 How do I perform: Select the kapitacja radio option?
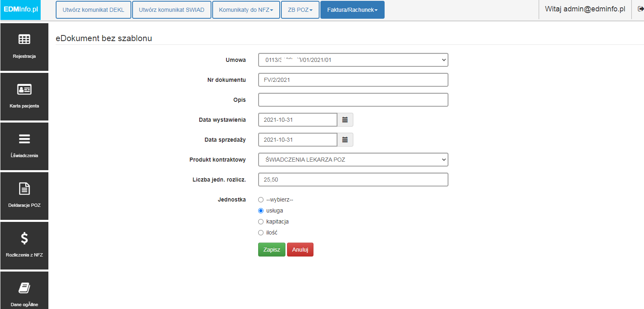point(261,222)
